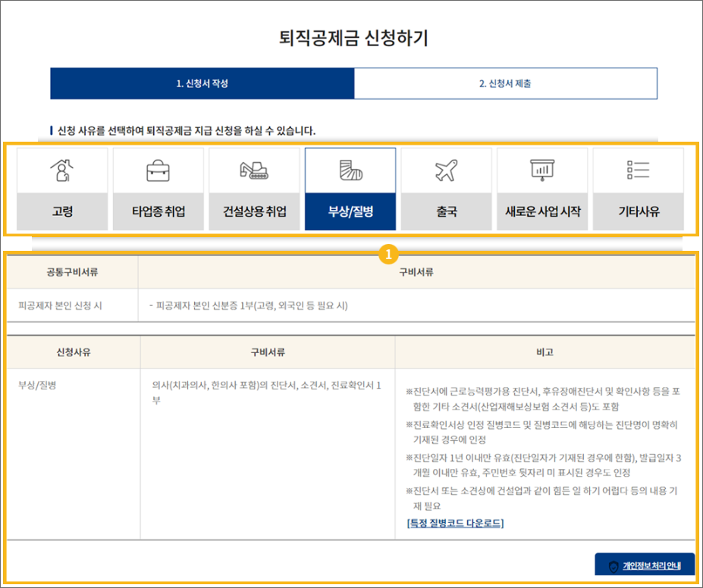Click the 개인정보 처리 안내 button
The width and height of the screenshot is (703, 588).
pos(644,564)
